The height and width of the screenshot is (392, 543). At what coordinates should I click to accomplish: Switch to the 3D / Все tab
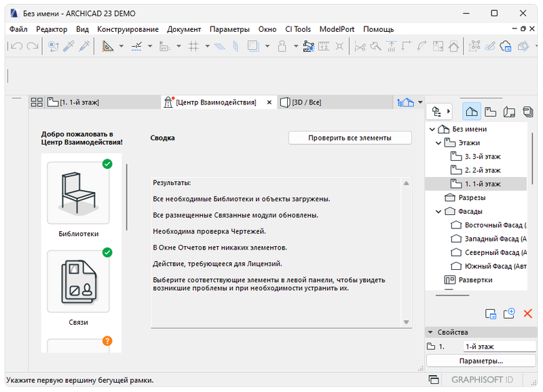(x=305, y=102)
